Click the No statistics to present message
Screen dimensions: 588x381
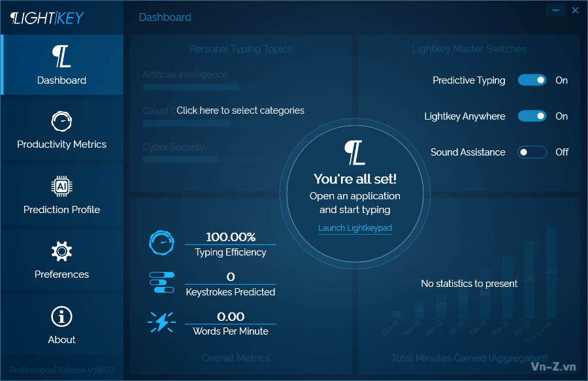coord(469,284)
